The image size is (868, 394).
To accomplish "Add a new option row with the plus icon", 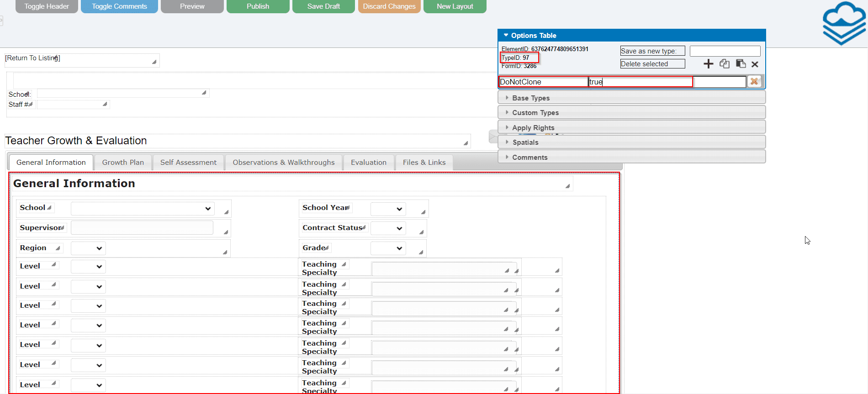I will (708, 64).
